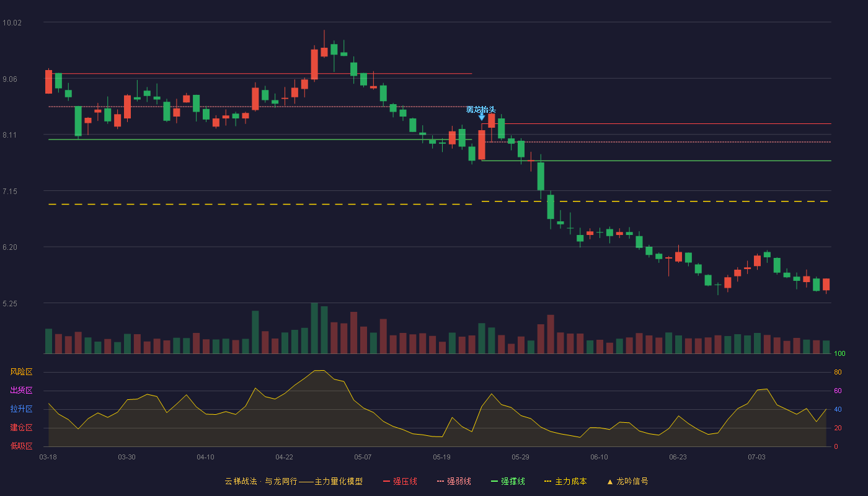
Task: Toggle the 主力成本 legend entry
Action: (565, 481)
